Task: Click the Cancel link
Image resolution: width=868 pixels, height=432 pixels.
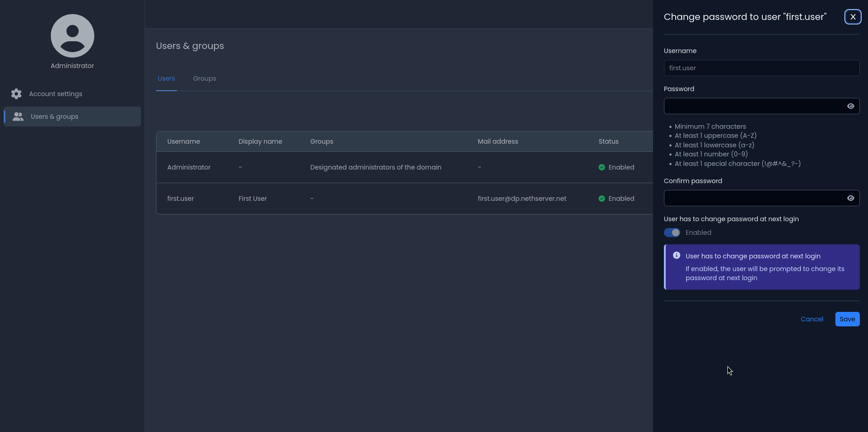Action: (x=812, y=319)
